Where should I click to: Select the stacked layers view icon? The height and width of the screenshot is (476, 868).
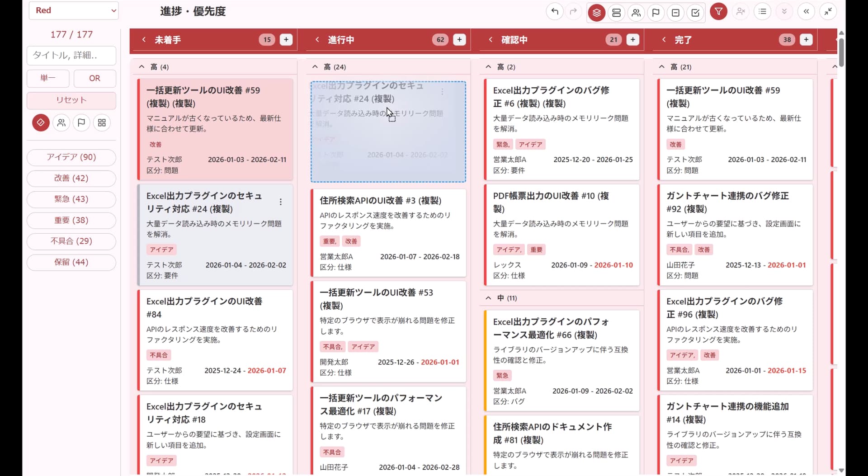[x=596, y=13]
